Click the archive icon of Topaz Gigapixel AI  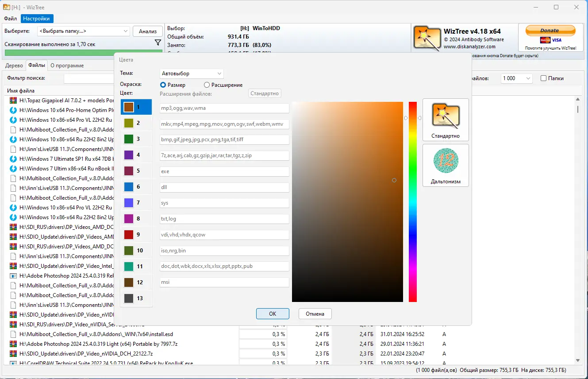[x=13, y=101]
